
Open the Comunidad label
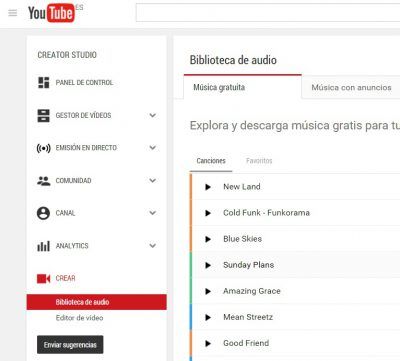pyautogui.click(x=73, y=181)
